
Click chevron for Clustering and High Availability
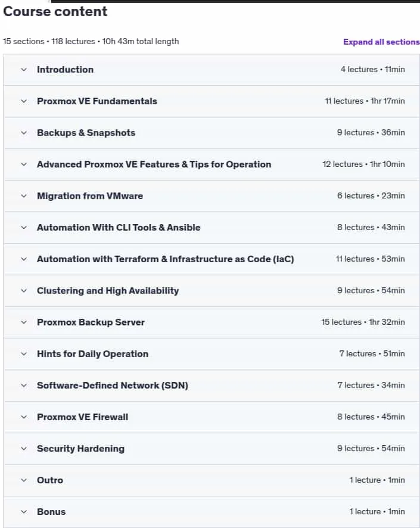24,291
